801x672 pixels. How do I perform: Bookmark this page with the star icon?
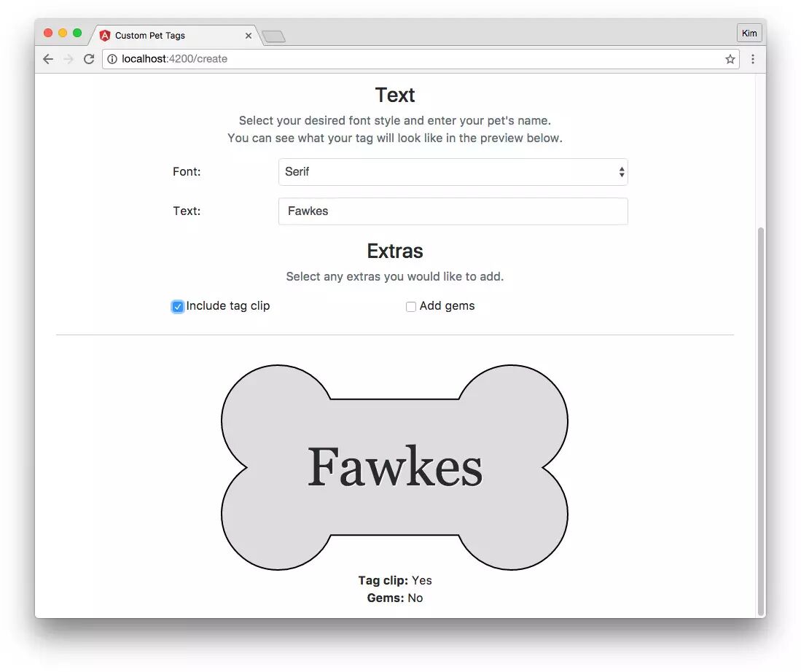pyautogui.click(x=730, y=59)
